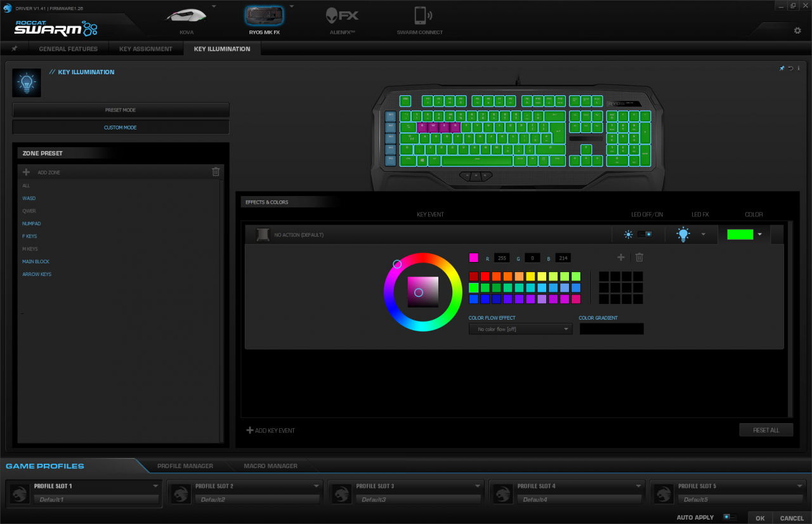The width and height of the screenshot is (812, 524).
Task: Click the Add Zone plus icon
Action: click(26, 172)
